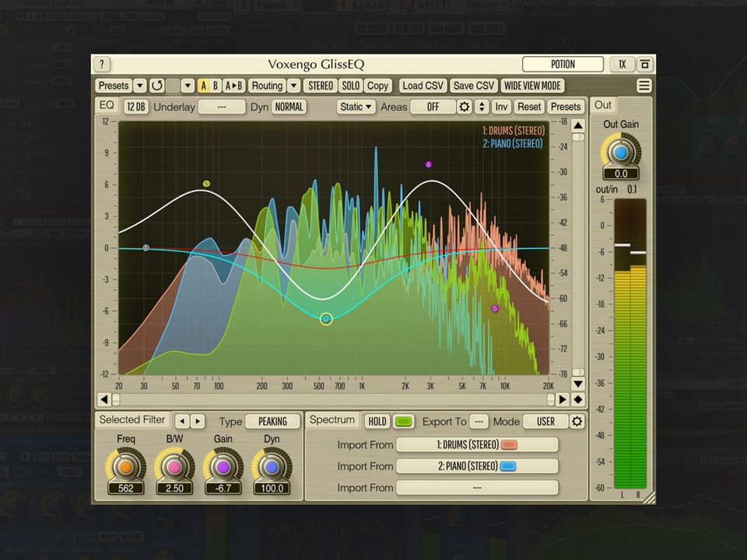Toggle the SOLO button
Image resolution: width=747 pixels, height=560 pixels.
(x=351, y=86)
